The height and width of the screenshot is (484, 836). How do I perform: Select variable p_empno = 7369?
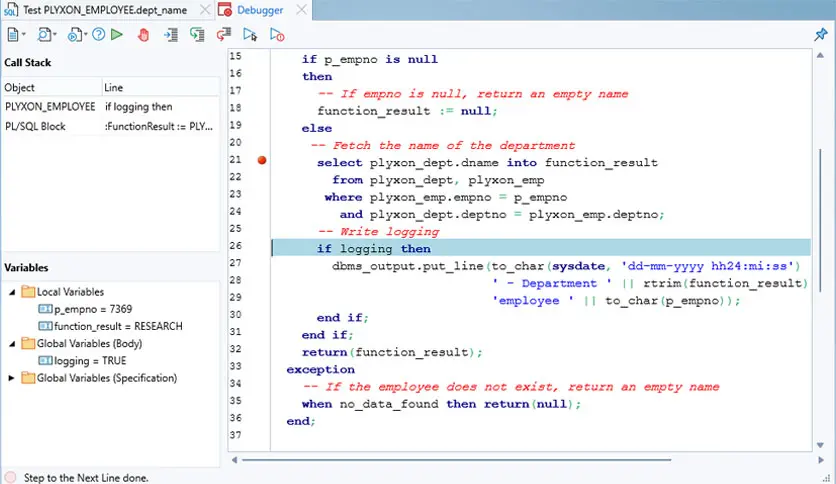pos(93,309)
